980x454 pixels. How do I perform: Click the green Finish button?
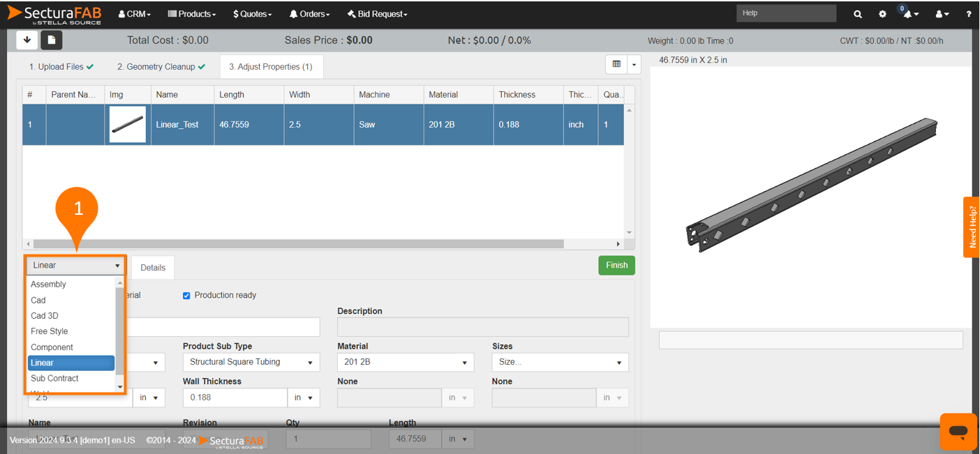616,265
